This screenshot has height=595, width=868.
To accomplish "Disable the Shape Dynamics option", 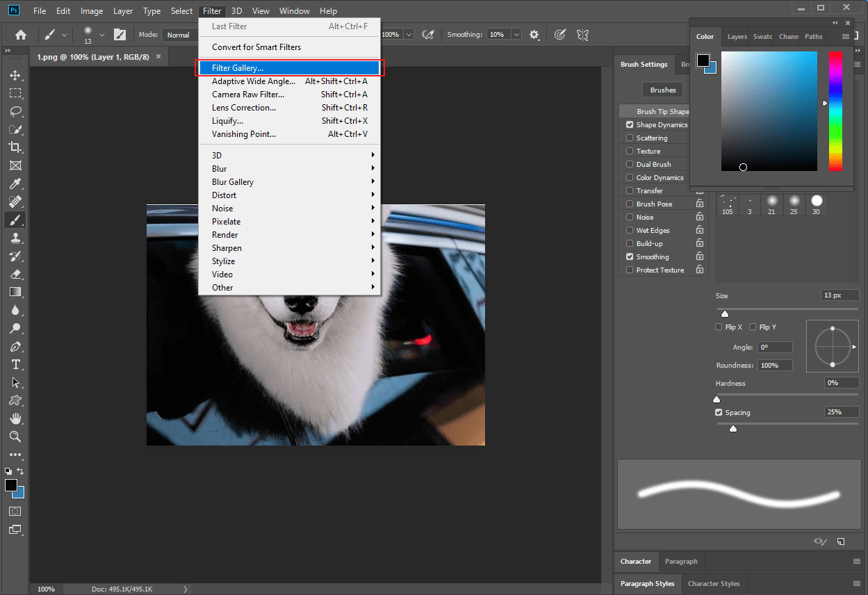I will 631,124.
